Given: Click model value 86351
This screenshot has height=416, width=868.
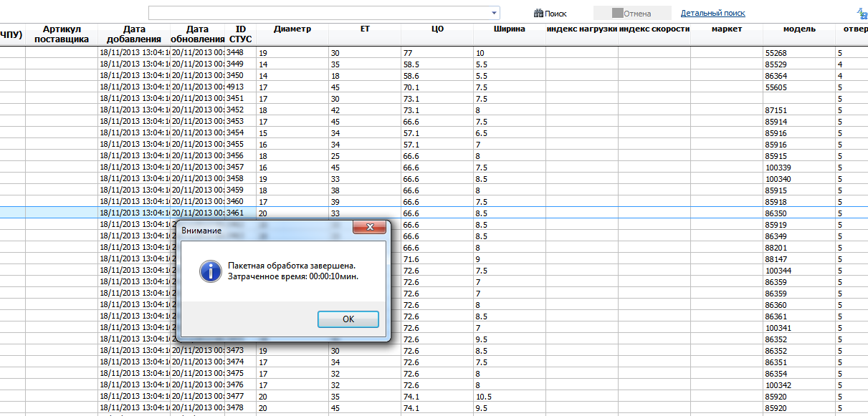Looking at the screenshot, I should [x=776, y=362].
